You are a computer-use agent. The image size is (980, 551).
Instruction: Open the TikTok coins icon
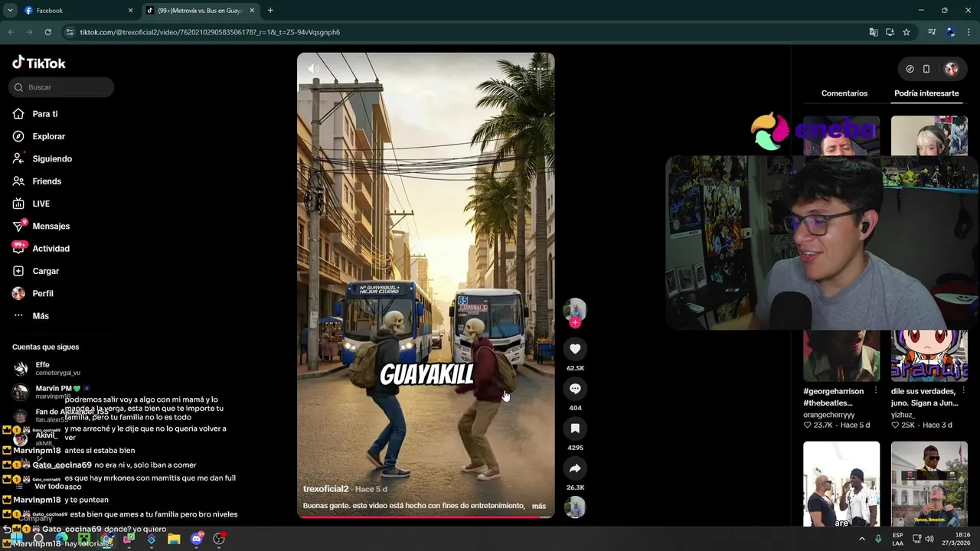[x=910, y=69]
